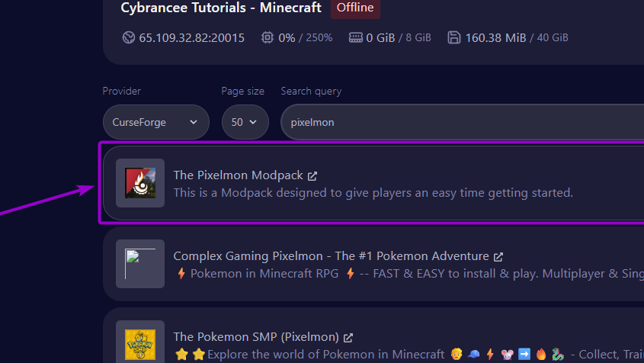Click the 160.38 MiB disk usage value
644x363 pixels.
pos(495,38)
